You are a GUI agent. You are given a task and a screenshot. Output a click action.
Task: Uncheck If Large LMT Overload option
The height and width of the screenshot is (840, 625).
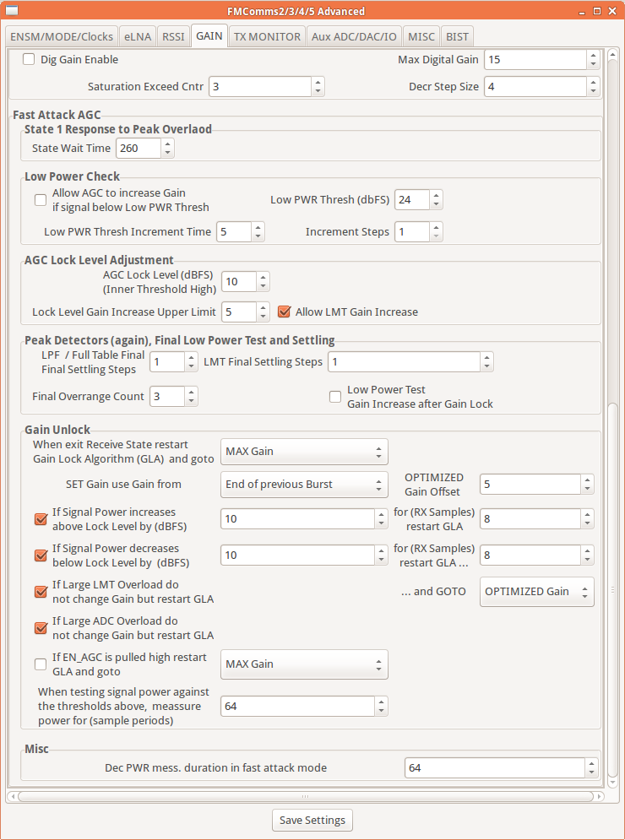pyautogui.click(x=41, y=592)
